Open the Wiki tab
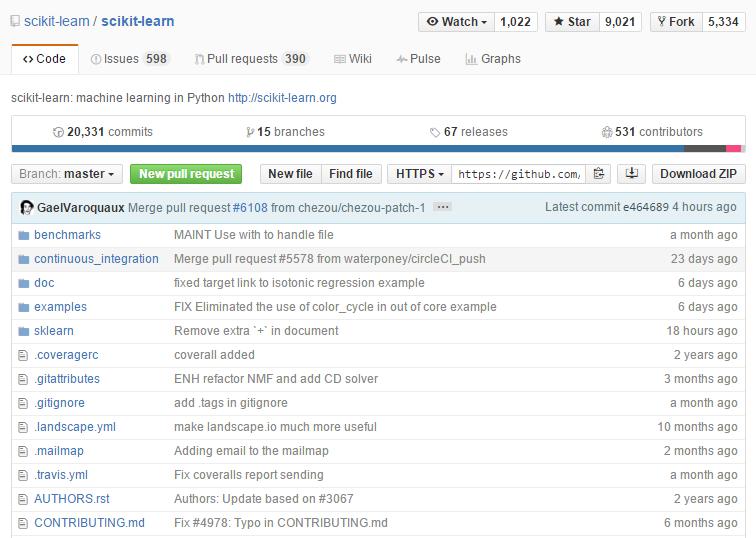Viewport: 756px width, 538px height. click(352, 59)
